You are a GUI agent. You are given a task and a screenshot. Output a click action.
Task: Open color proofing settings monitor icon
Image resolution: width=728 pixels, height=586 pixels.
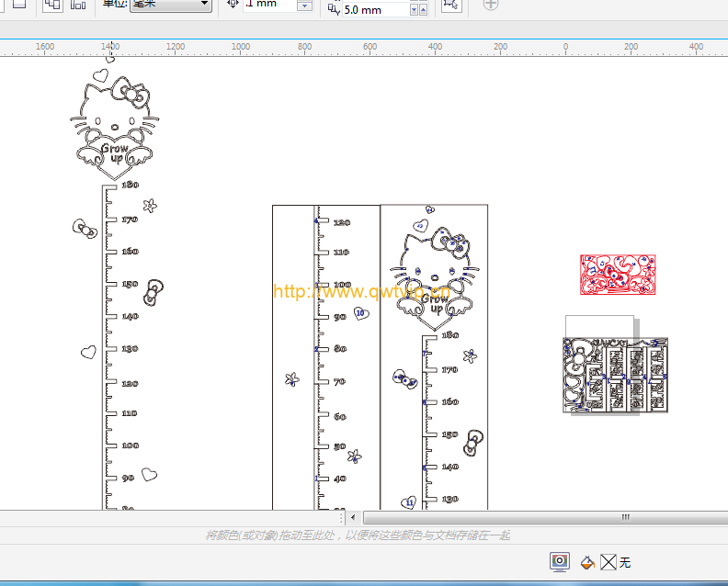click(x=560, y=562)
